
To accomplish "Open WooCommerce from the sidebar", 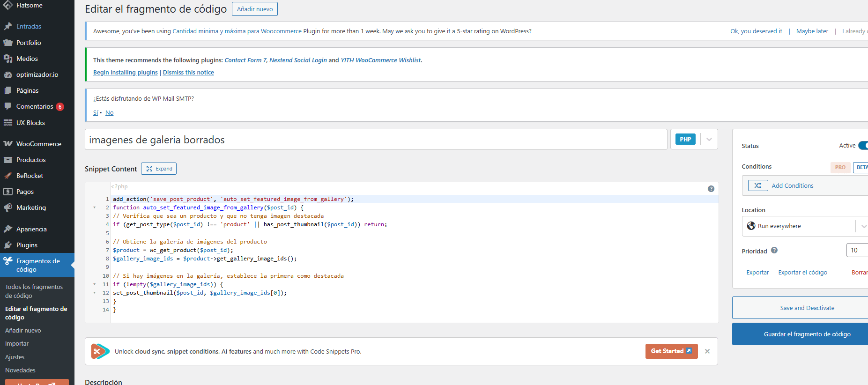I will tap(38, 144).
